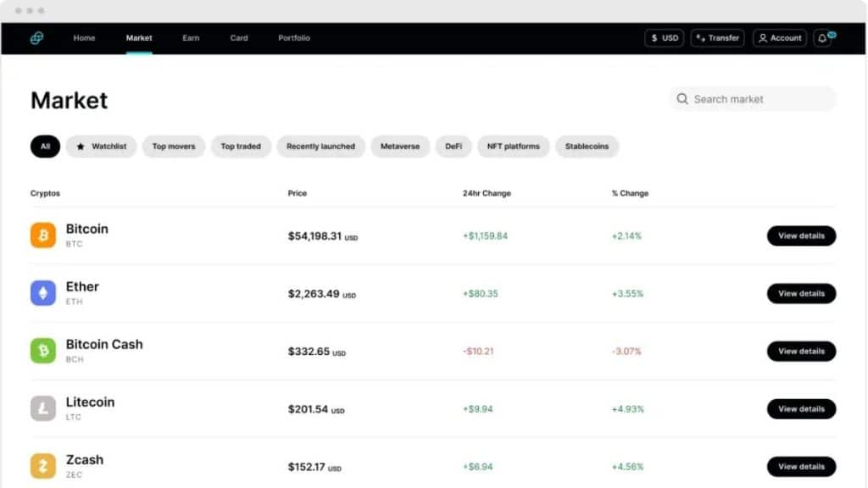Click the % Change column header
Image resolution: width=868 pixels, height=488 pixels.
point(630,193)
